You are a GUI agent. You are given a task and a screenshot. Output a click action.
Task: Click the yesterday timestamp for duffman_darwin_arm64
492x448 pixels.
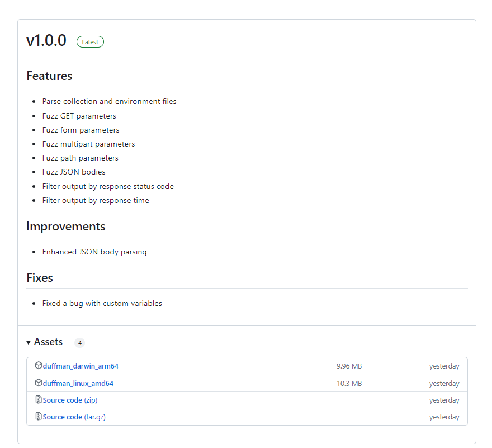click(444, 366)
